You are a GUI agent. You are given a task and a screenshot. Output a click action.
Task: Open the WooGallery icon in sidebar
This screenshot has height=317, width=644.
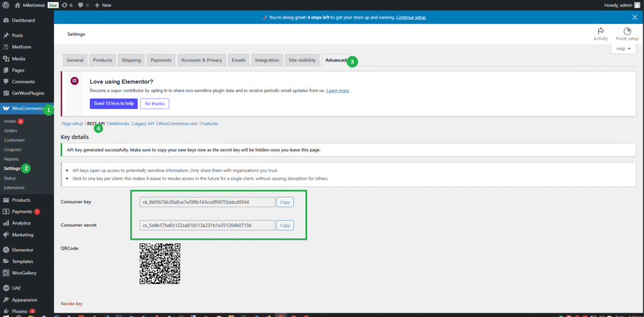(x=6, y=272)
